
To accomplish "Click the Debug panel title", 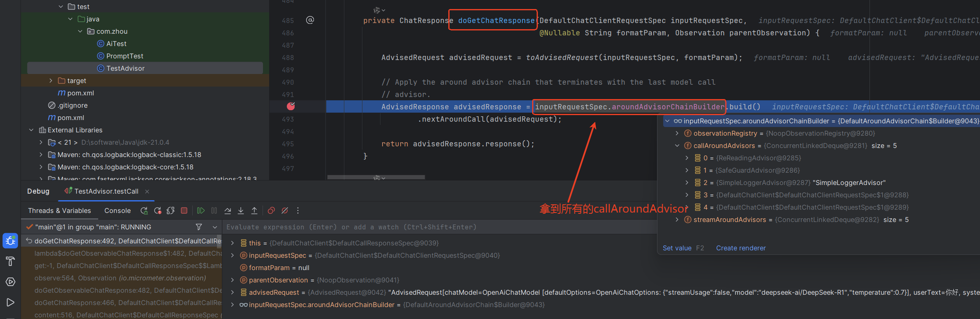I will point(38,191).
